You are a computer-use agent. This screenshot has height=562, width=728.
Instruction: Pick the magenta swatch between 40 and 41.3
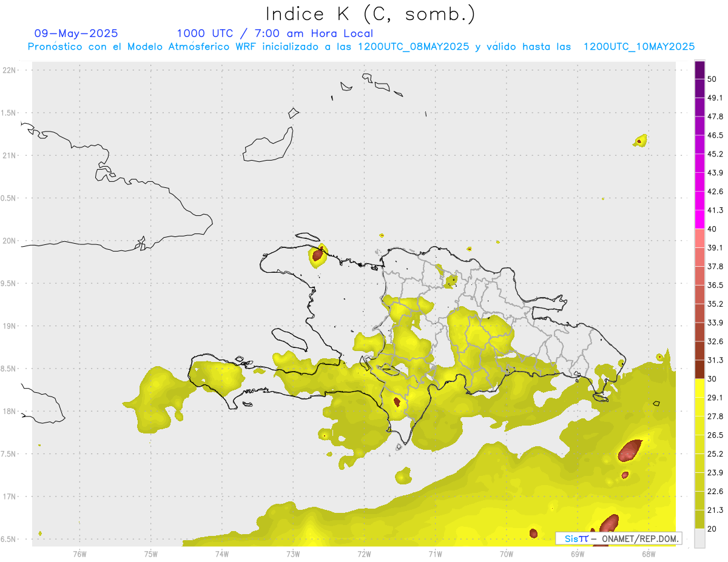[x=699, y=219]
